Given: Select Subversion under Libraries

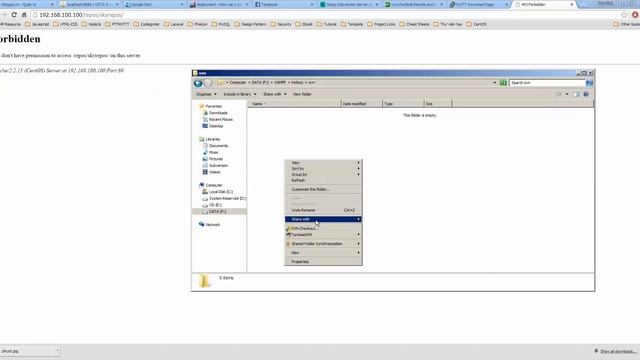Looking at the screenshot, I should tap(215, 166).
